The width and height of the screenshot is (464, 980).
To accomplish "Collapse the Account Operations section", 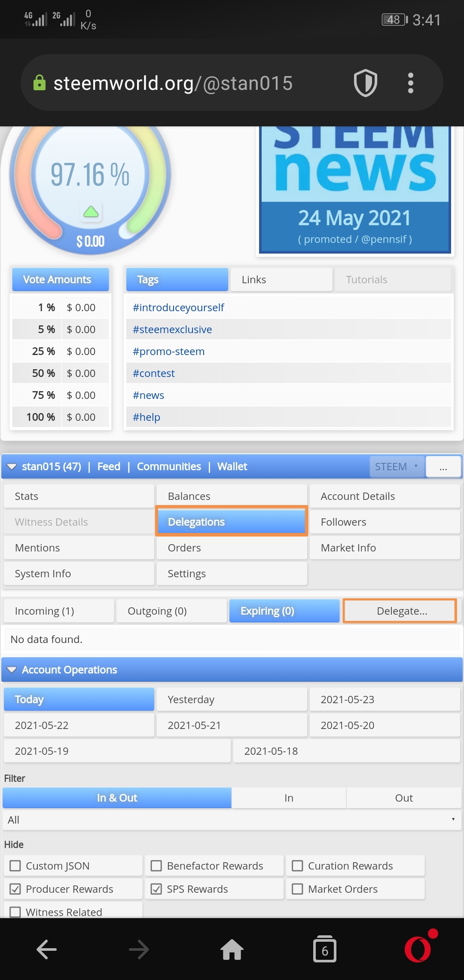I will click(12, 670).
